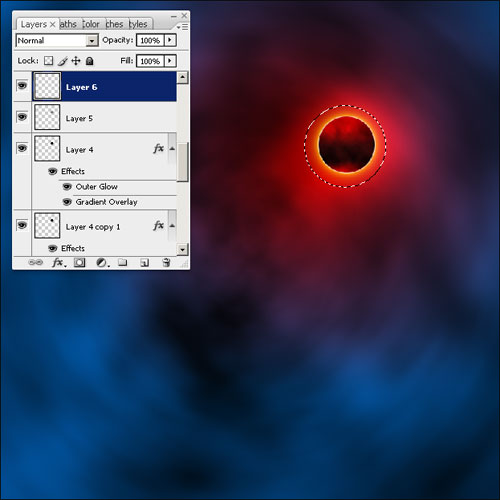Screen dimensions: 500x500
Task: Create a new layer
Action: pyautogui.click(x=144, y=263)
